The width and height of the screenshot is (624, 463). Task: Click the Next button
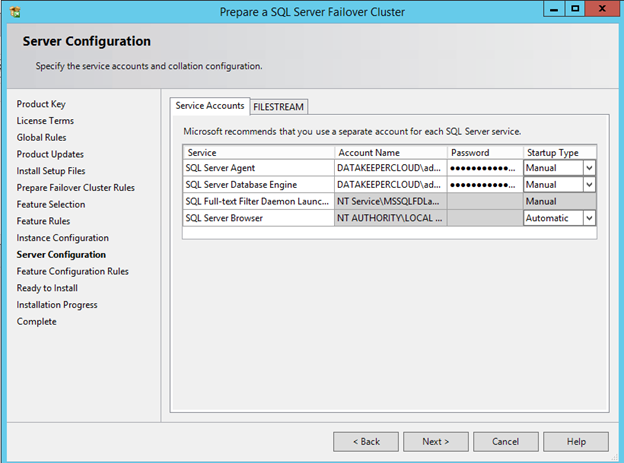435,441
